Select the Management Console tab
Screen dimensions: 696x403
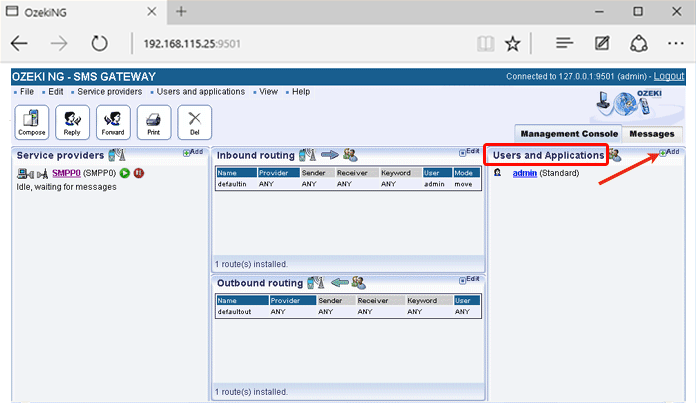568,134
